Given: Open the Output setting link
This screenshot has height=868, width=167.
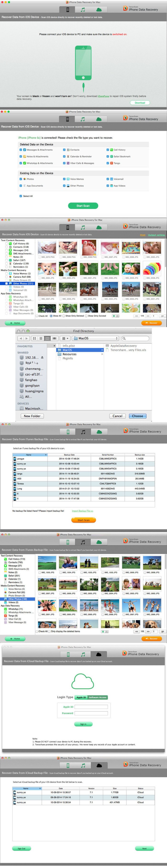Looking at the screenshot, I should 157,235.
